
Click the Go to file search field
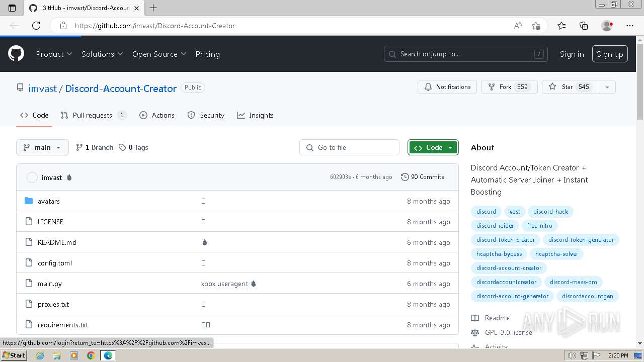click(x=349, y=147)
